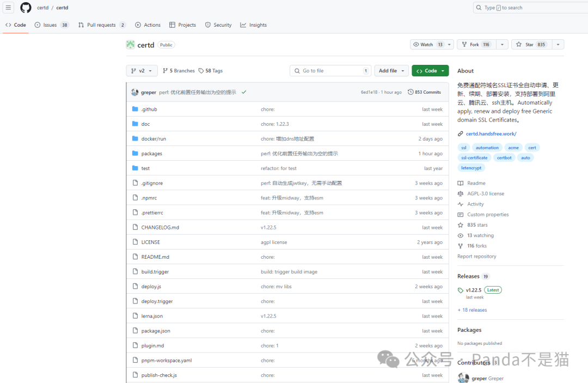
Task: Open the publish-check.js file
Action: [x=159, y=375]
